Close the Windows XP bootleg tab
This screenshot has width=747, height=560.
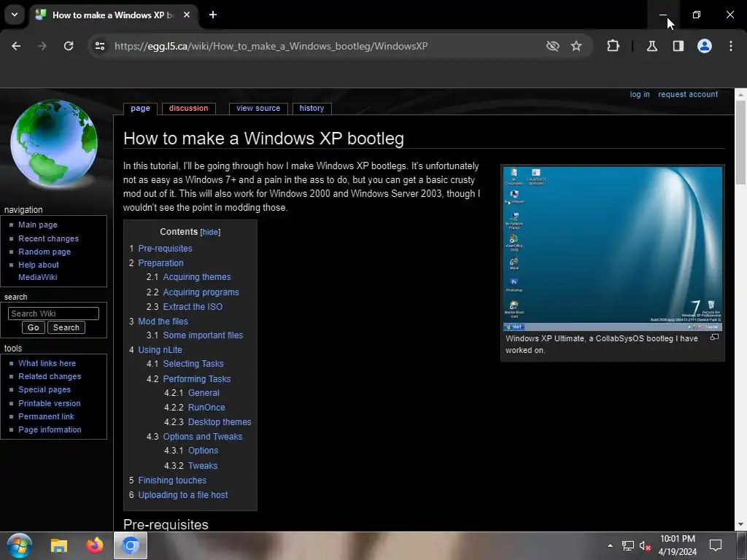click(187, 15)
